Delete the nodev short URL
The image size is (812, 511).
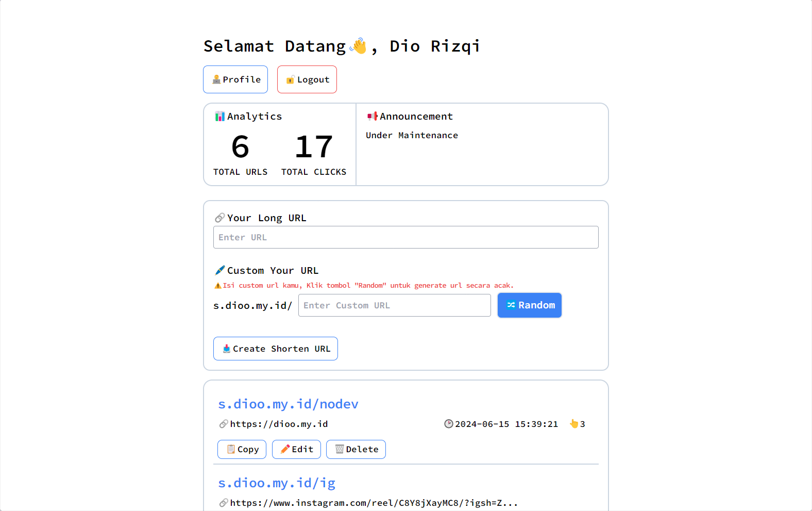tap(356, 449)
